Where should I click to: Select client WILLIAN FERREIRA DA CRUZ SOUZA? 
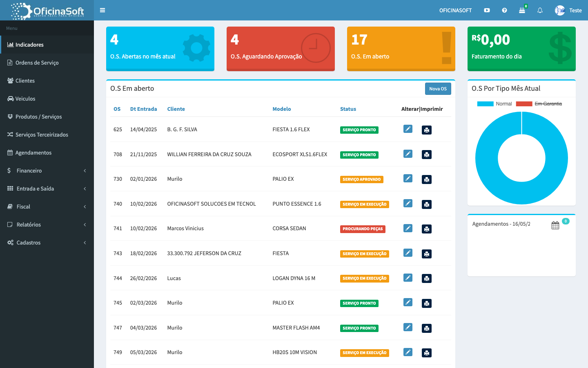(209, 154)
